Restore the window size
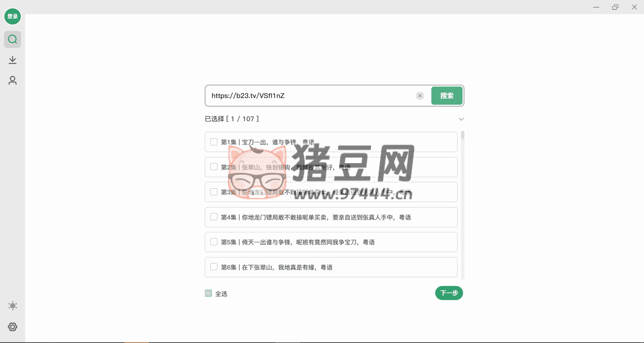The image size is (644, 343). 615,7
